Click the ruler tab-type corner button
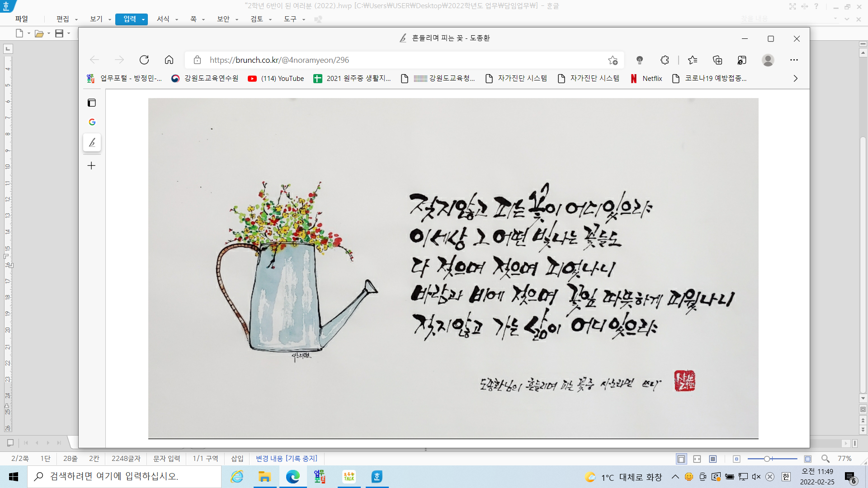Viewport: 868px width, 488px height. click(8, 49)
